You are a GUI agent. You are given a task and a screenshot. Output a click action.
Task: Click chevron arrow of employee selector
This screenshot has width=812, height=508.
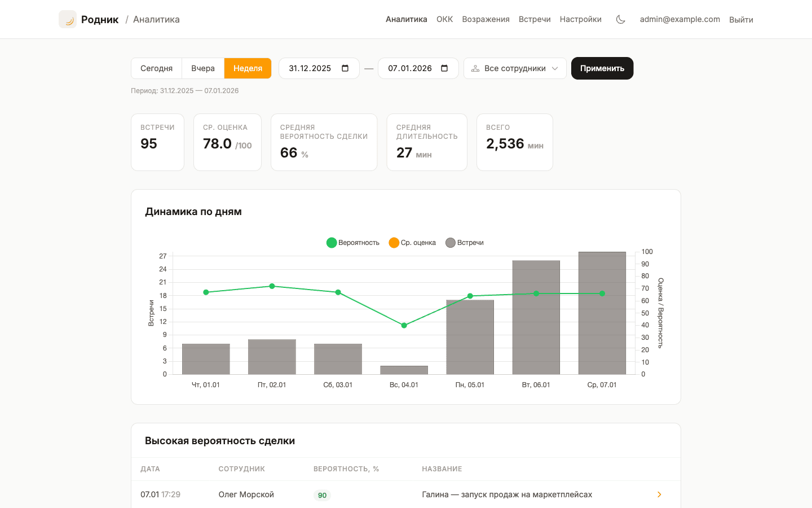[555, 68]
